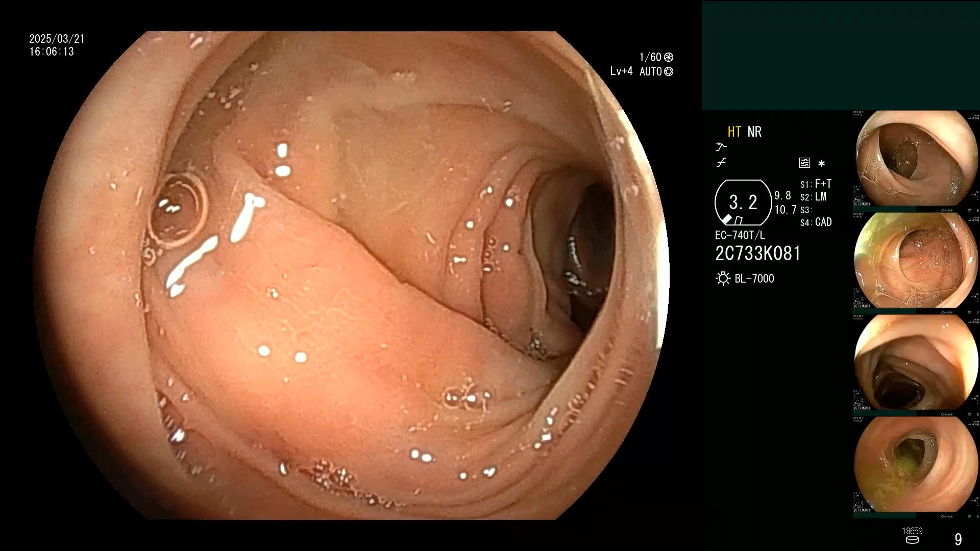Viewport: 980px width, 551px height.
Task: Select the S4: CAD switch assignment
Action: pyautogui.click(x=816, y=222)
